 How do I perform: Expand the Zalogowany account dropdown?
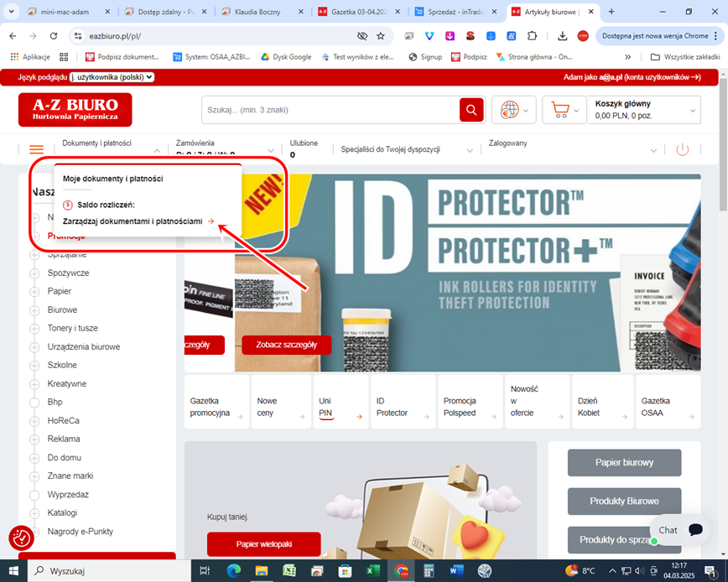click(653, 150)
